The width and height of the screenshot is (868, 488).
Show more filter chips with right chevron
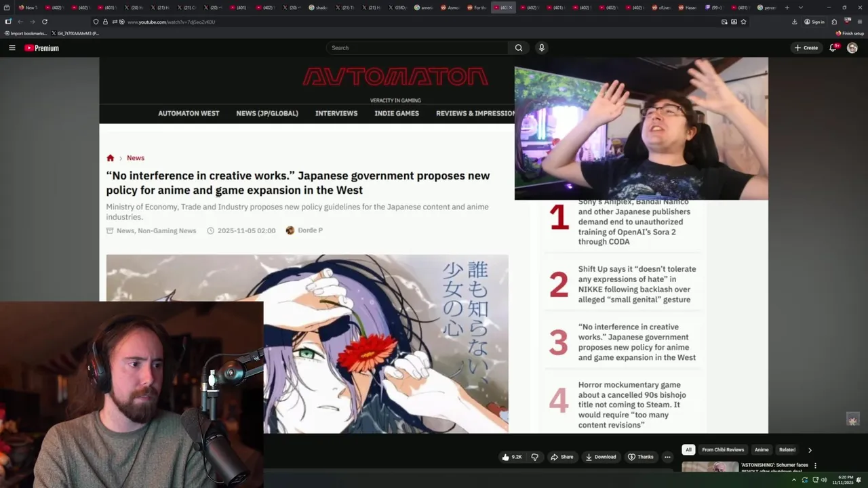coord(810,449)
